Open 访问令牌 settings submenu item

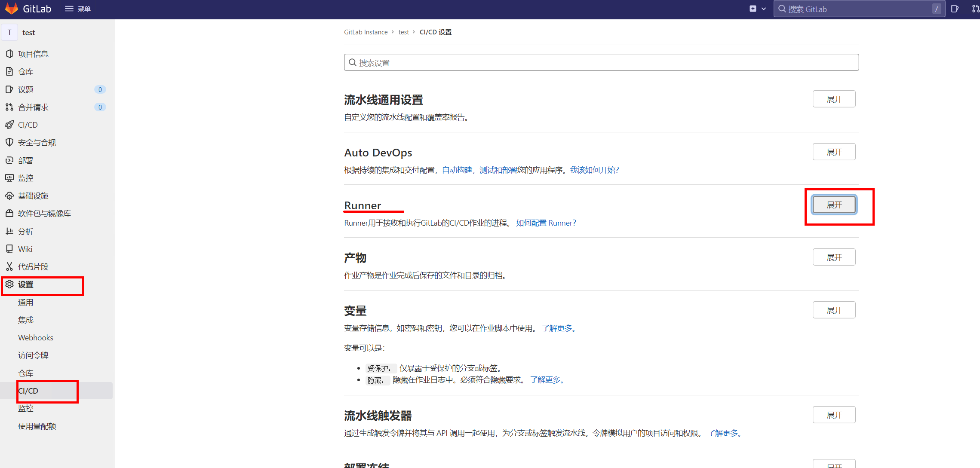click(x=33, y=355)
